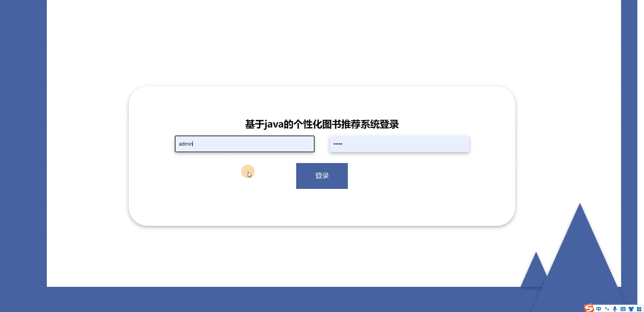Click the Sogou input method logo
644x312 pixels.
tap(589, 308)
